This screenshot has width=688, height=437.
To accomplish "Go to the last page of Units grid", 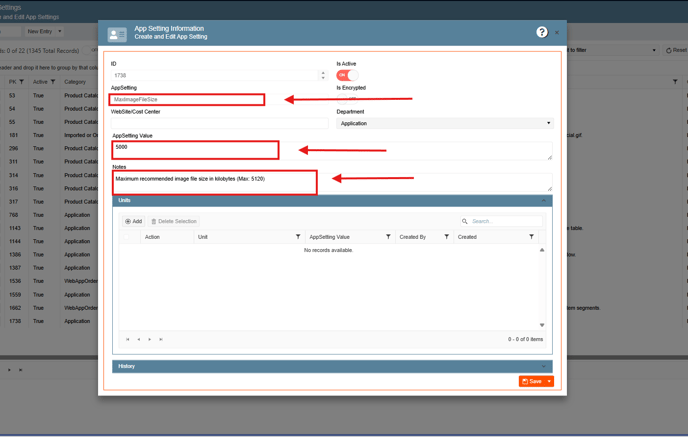I will pos(161,339).
